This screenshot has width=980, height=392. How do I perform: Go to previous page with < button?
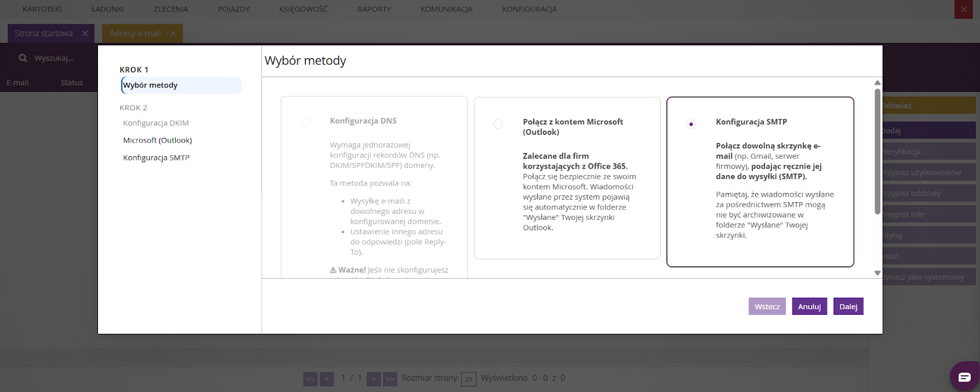pos(326,379)
